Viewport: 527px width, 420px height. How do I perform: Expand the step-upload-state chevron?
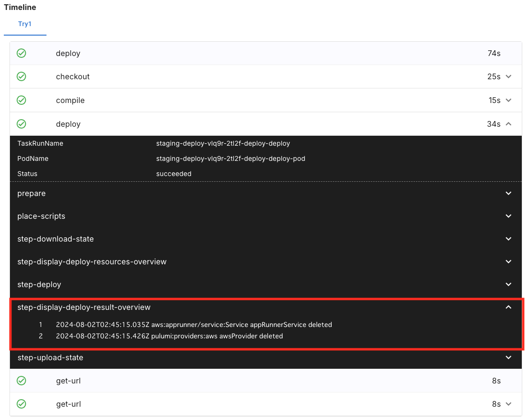point(509,358)
